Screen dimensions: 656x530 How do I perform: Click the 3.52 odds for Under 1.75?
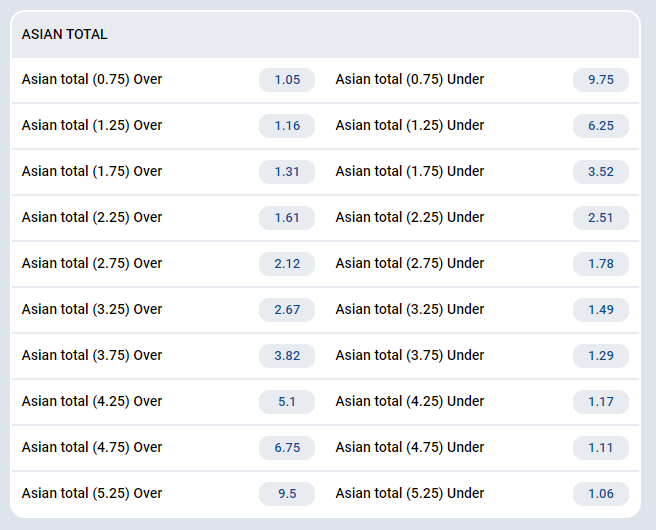point(600,172)
